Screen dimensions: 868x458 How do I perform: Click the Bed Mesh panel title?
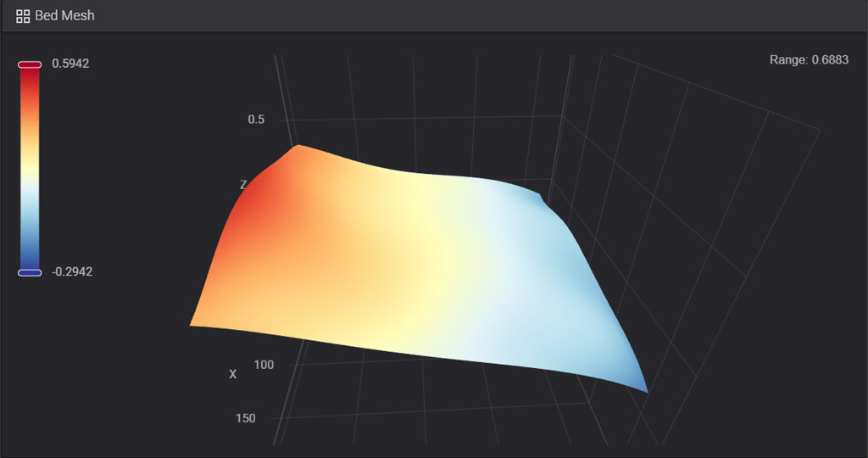(64, 16)
